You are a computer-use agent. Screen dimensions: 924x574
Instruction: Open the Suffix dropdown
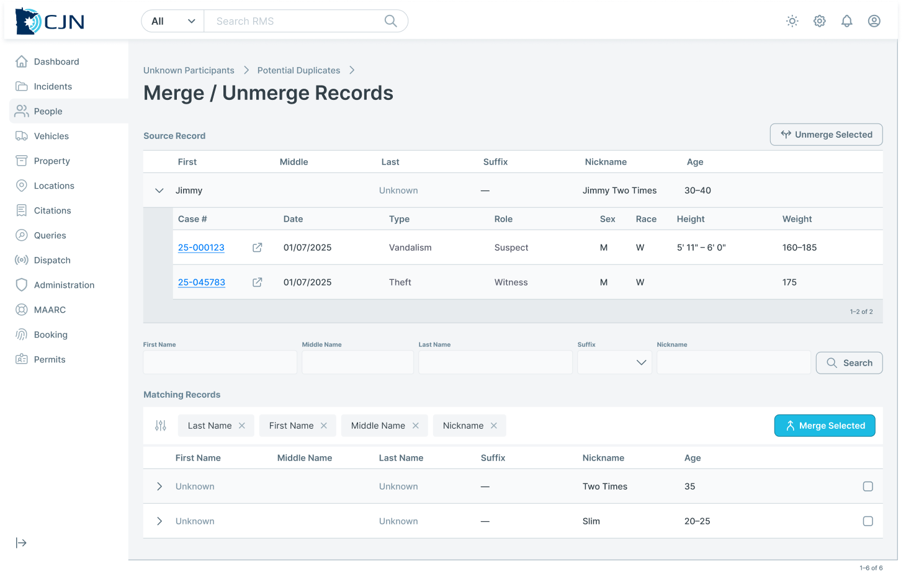click(x=614, y=362)
